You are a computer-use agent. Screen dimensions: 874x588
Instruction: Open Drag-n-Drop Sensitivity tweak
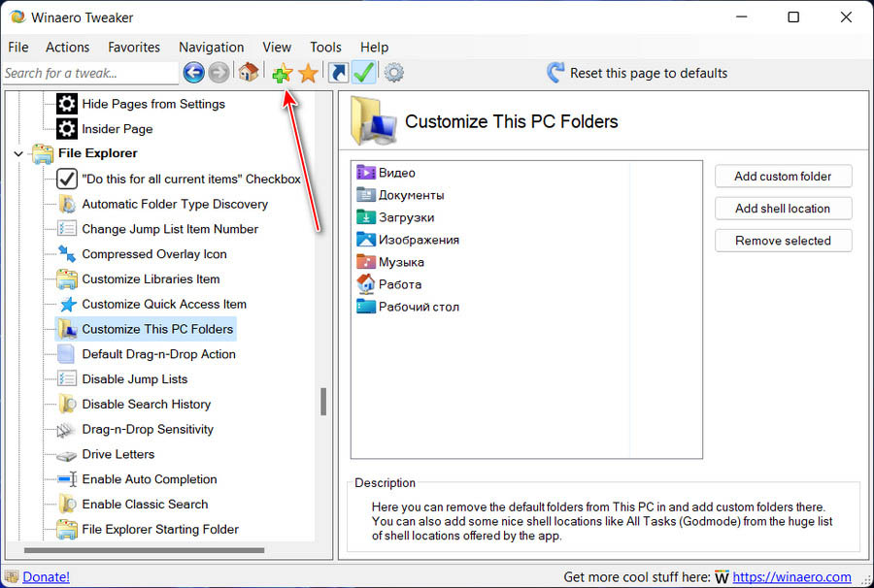pyautogui.click(x=148, y=429)
